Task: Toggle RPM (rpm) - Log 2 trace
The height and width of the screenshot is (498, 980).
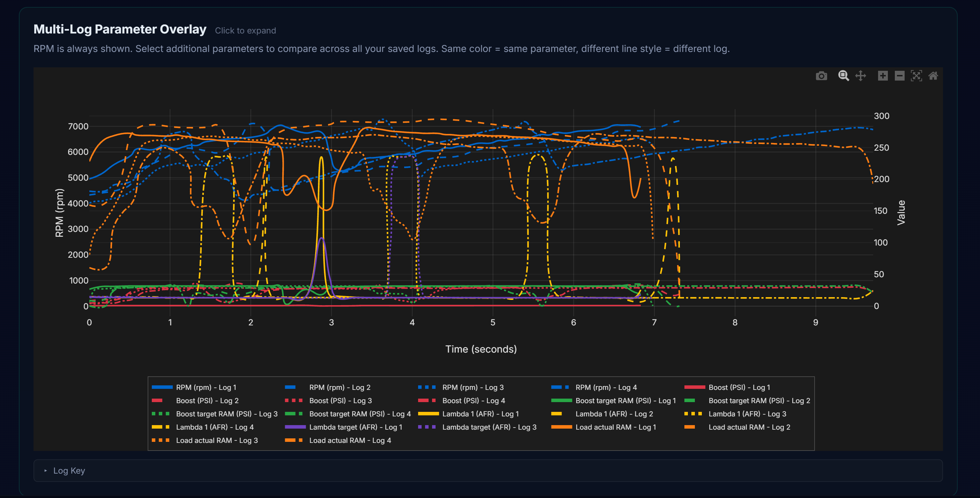Action: 328,387
